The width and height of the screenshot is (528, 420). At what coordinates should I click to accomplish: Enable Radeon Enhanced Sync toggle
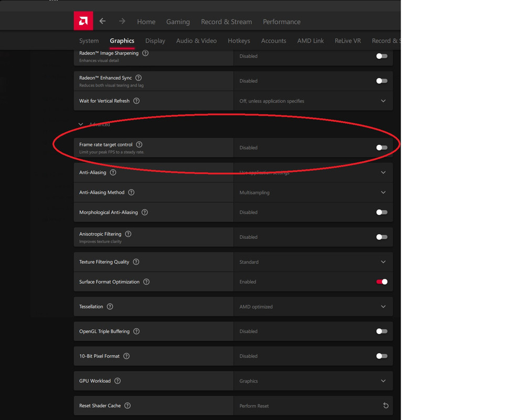point(382,81)
